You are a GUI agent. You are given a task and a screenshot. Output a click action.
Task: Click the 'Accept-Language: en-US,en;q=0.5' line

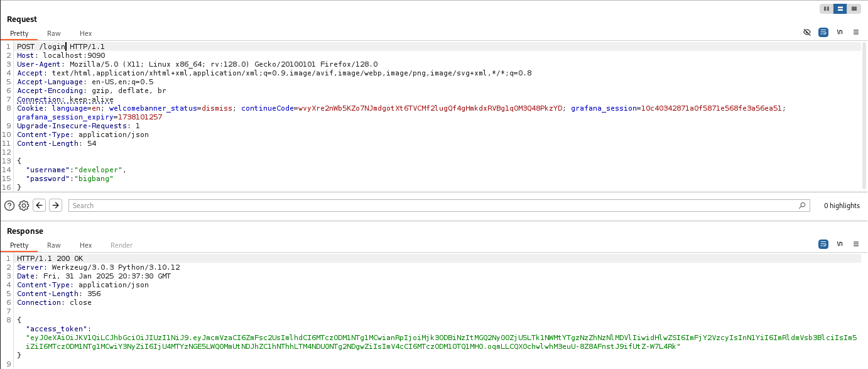coord(85,82)
